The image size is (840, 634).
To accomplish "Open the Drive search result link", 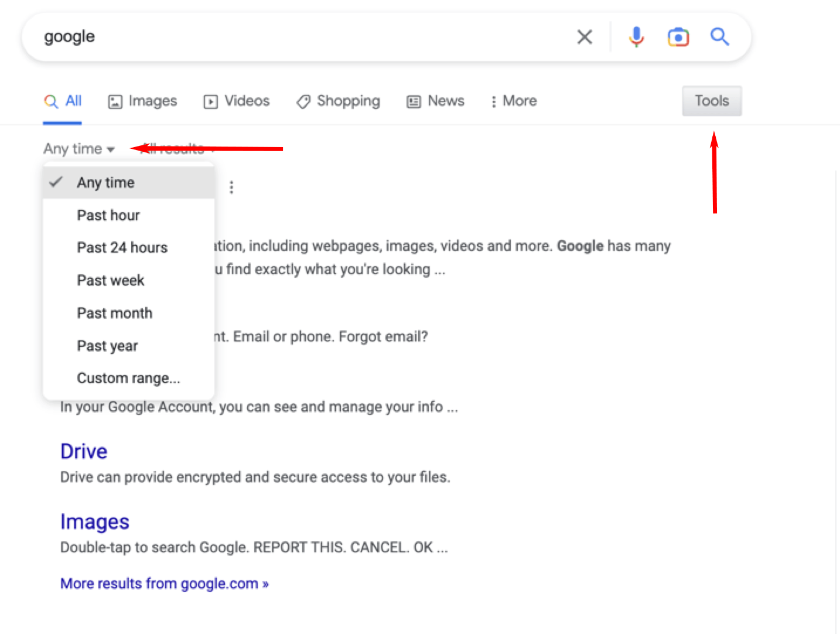I will point(83,451).
